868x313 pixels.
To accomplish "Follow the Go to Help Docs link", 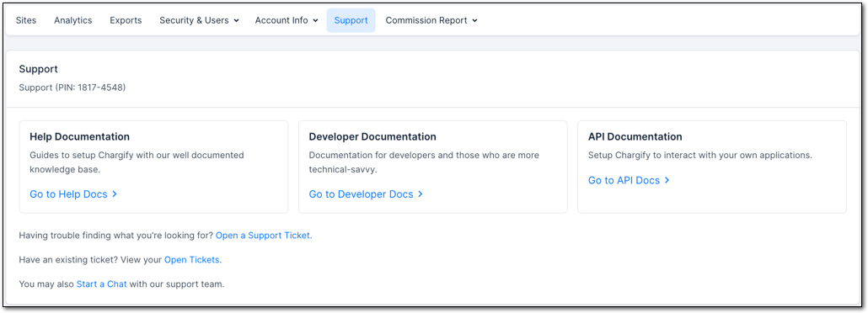I will (x=73, y=194).
